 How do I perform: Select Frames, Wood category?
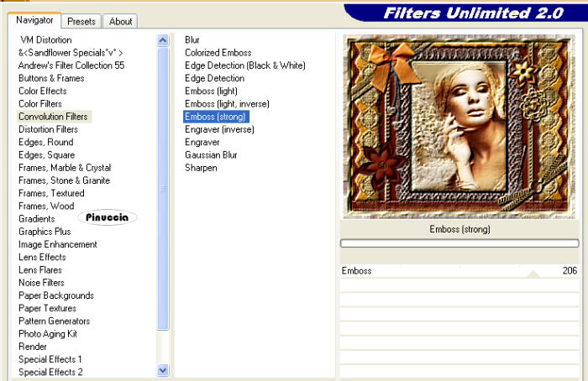(46, 206)
